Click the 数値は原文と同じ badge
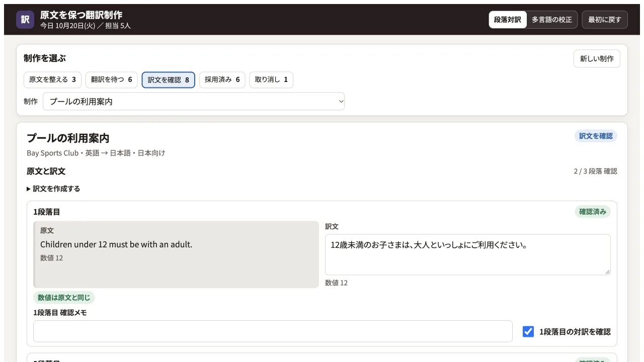 [64, 298]
